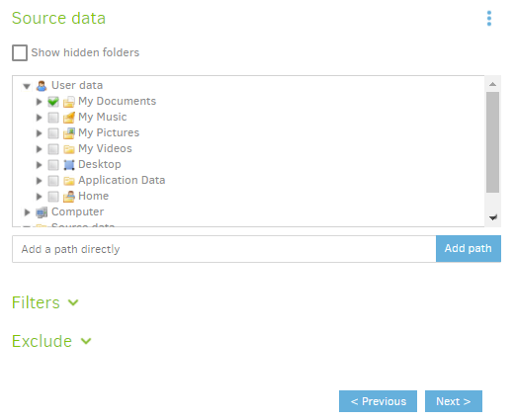Collapse the User data tree node
This screenshot has width=514, height=420.
27,86
